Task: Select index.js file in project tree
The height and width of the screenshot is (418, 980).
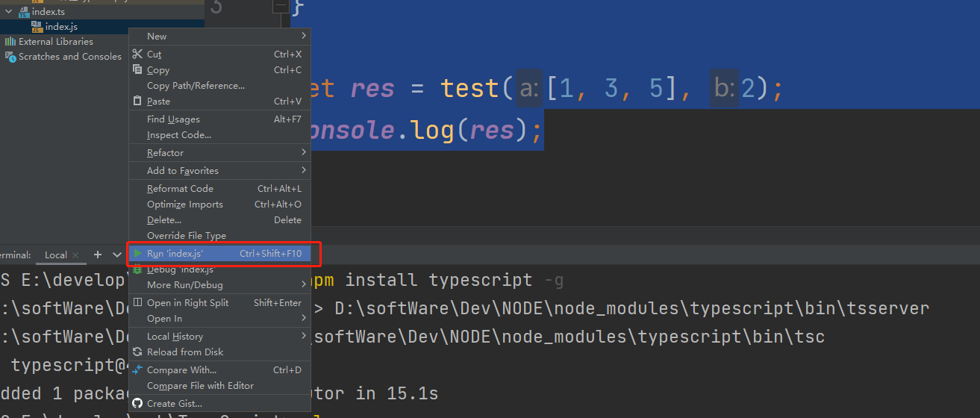Action: coord(61,26)
